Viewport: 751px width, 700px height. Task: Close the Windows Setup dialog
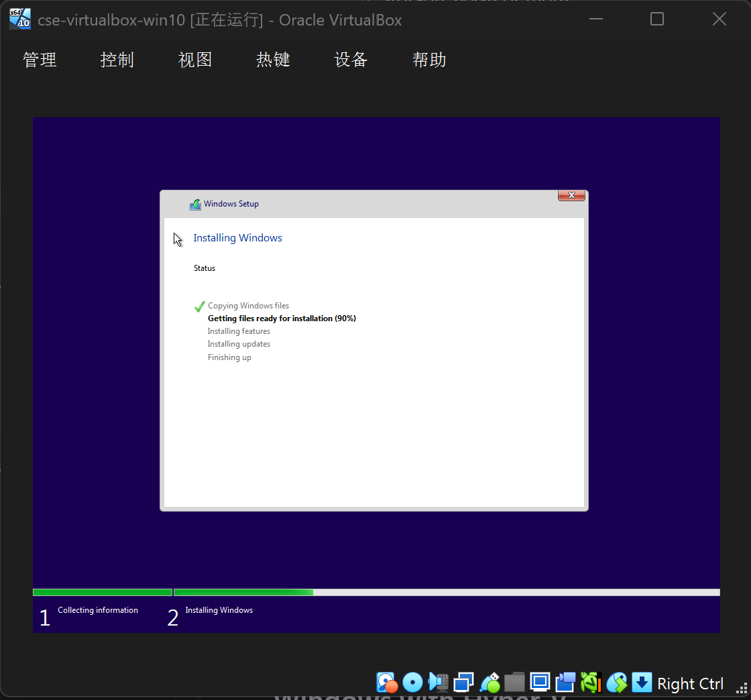(x=571, y=195)
